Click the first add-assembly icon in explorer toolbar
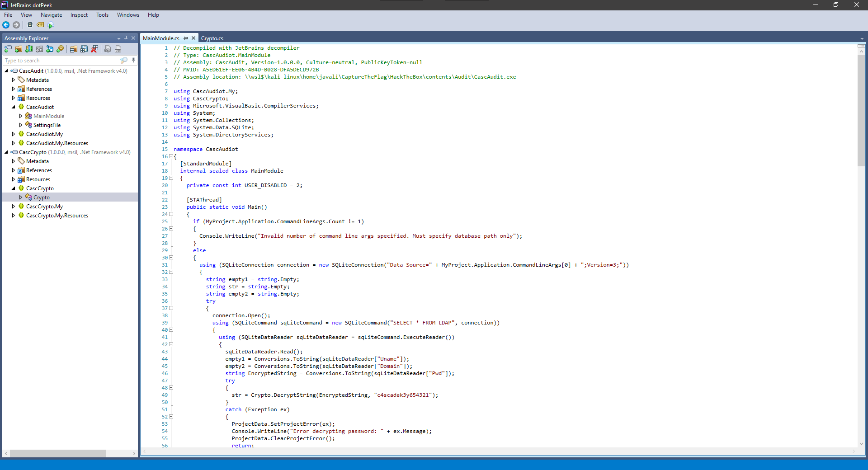 8,49
